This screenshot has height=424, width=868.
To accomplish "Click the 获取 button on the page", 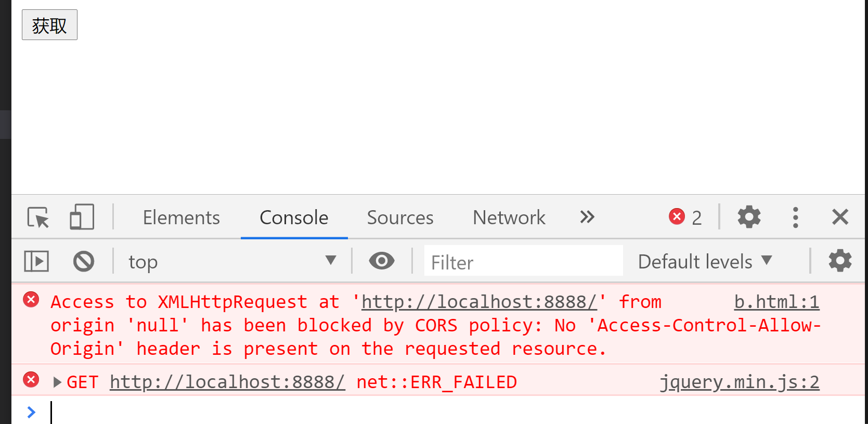I will tap(49, 24).
